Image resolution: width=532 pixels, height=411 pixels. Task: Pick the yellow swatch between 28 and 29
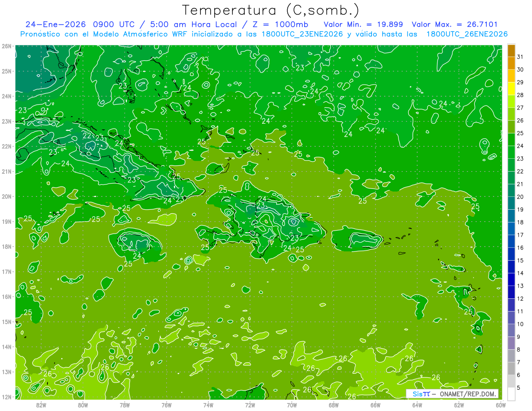511,89
